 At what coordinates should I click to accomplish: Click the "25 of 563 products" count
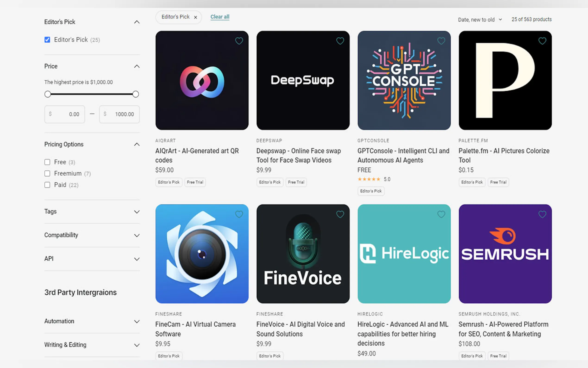pyautogui.click(x=532, y=19)
